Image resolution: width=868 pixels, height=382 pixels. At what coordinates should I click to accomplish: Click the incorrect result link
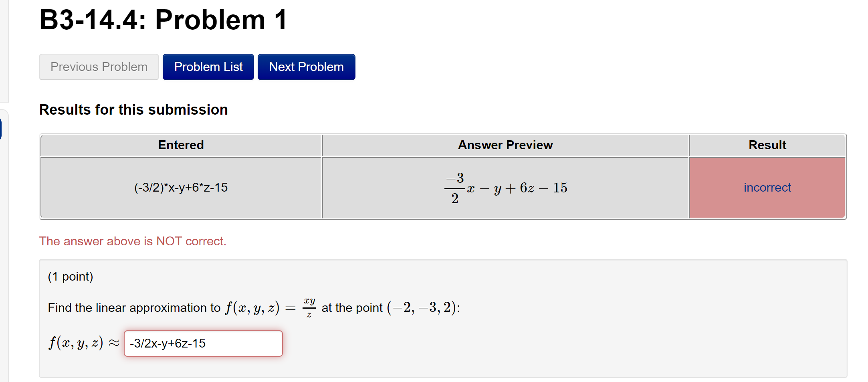pyautogui.click(x=767, y=187)
